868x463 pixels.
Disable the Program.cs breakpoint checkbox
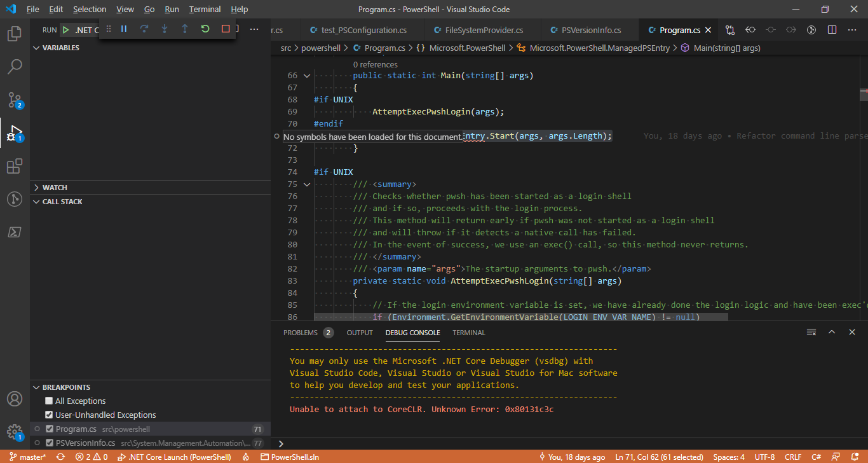click(50, 429)
